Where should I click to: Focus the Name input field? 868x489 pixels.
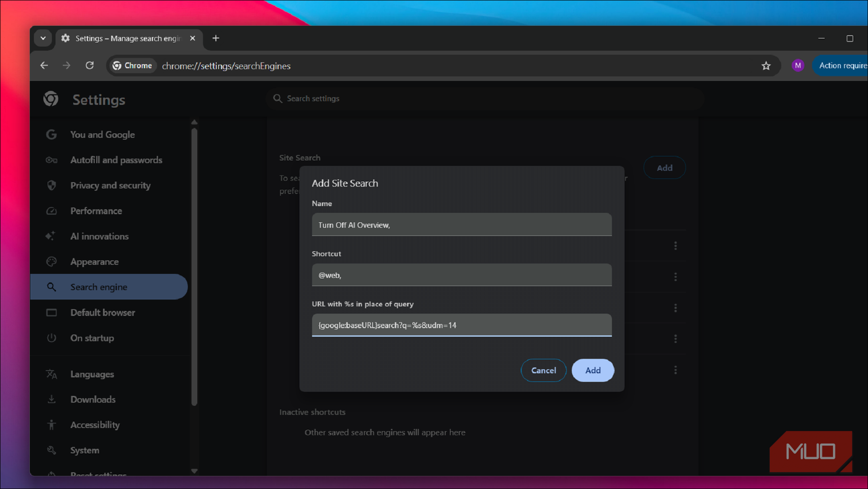(x=462, y=225)
